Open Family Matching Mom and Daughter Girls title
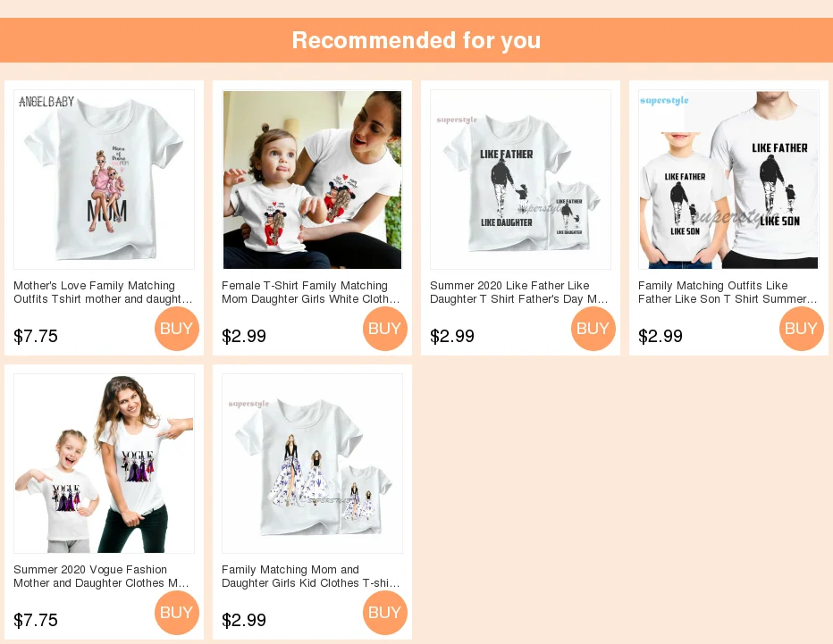The width and height of the screenshot is (833, 644). (x=311, y=577)
